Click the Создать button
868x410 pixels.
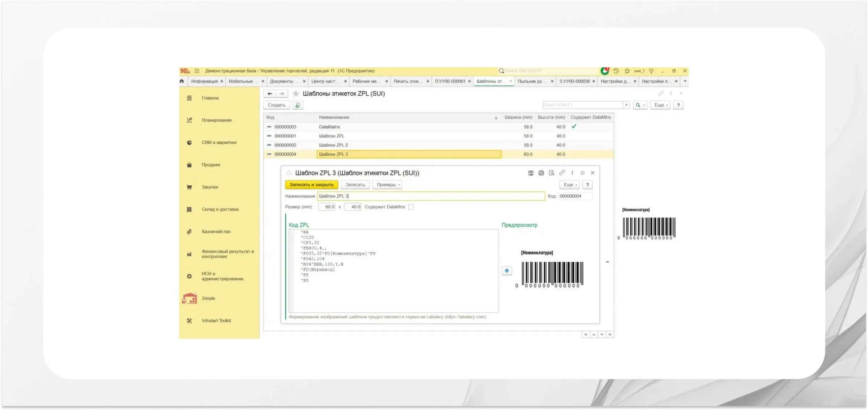(x=277, y=105)
